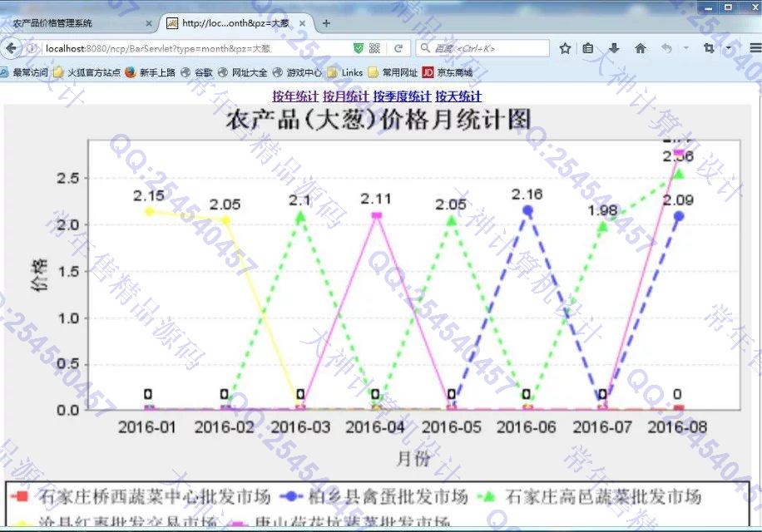The image size is (762, 532).
Task: Go to the browser home page icon
Action: [x=641, y=48]
